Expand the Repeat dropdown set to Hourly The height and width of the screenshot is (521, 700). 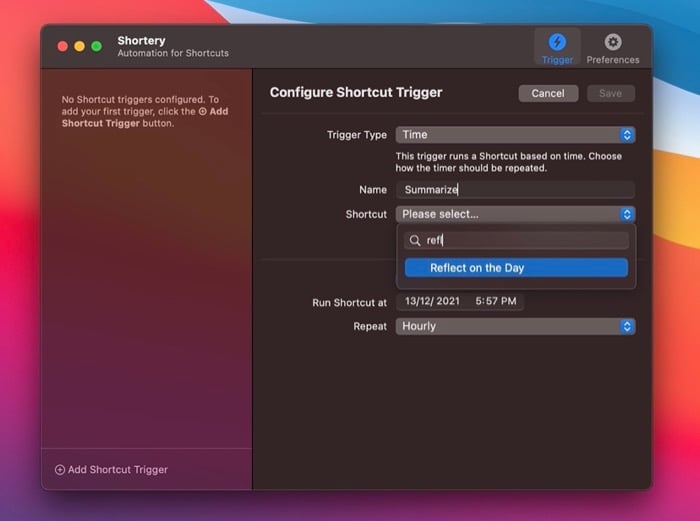tap(515, 326)
